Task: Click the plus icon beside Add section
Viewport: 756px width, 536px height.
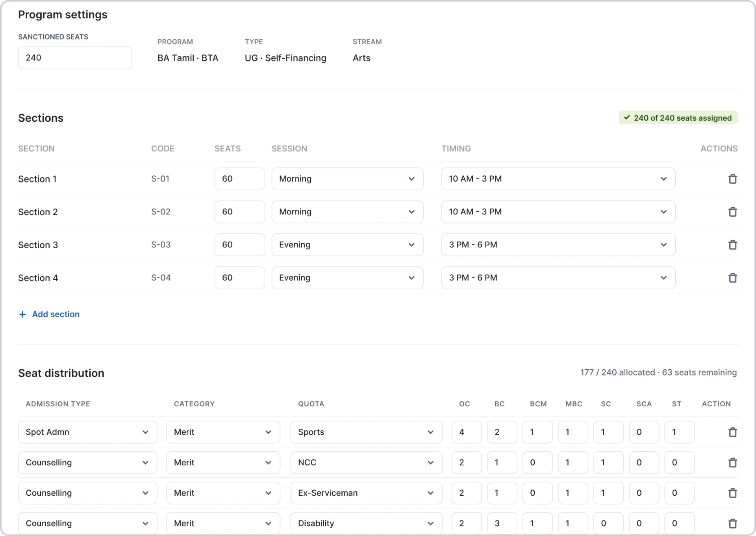Action: 22,314
